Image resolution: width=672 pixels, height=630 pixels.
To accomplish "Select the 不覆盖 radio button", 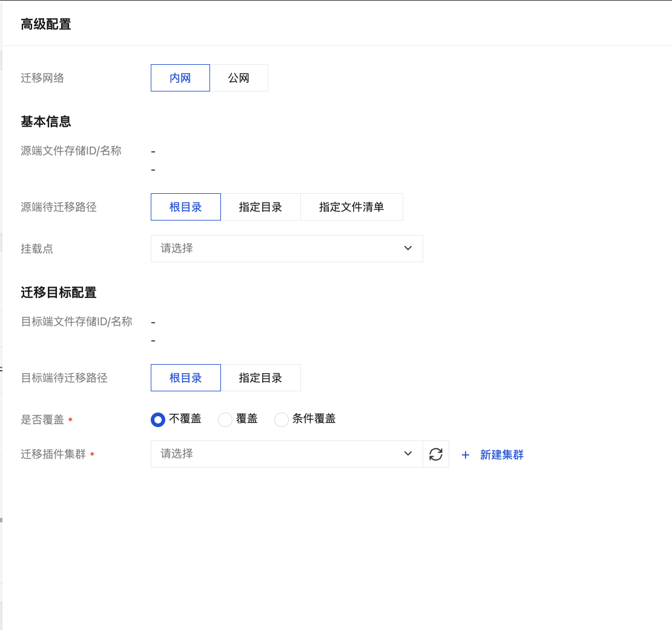I will pyautogui.click(x=158, y=419).
